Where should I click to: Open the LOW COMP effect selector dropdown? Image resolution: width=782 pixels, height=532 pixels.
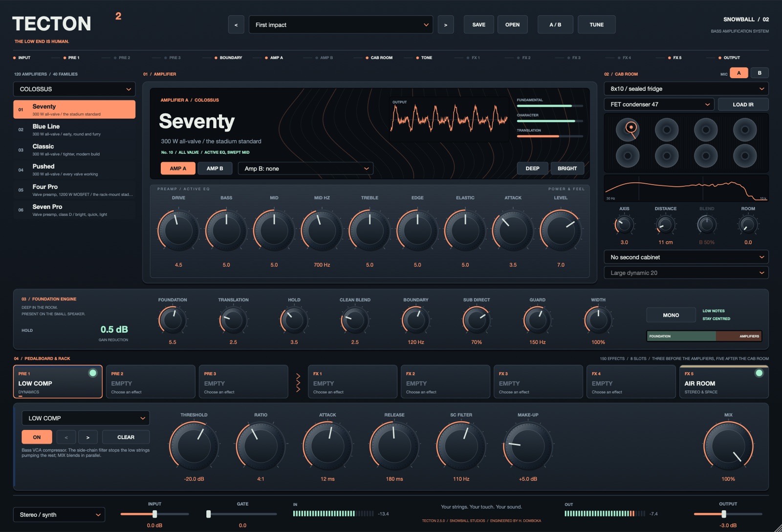(86, 418)
